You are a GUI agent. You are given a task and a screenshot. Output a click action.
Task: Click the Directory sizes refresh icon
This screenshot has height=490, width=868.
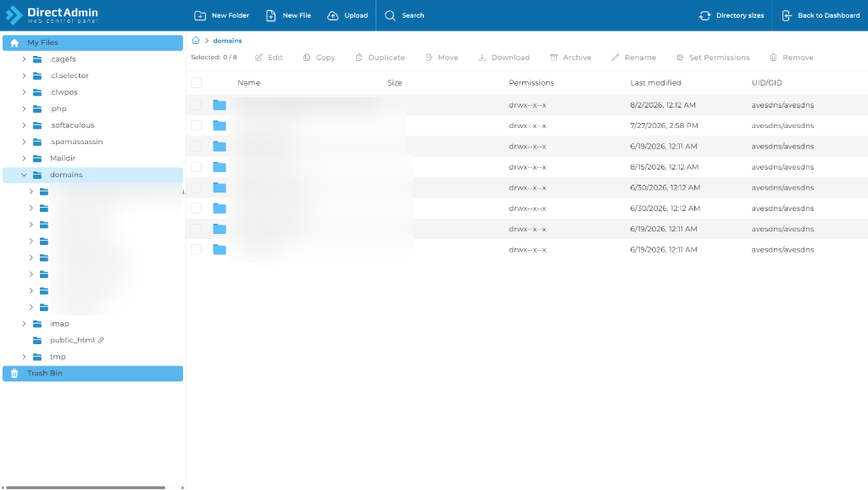704,15
